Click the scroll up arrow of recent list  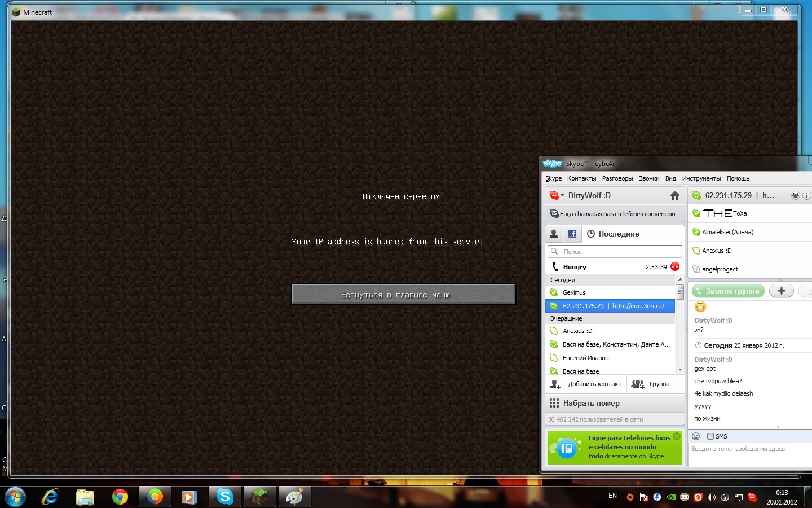coord(679,279)
